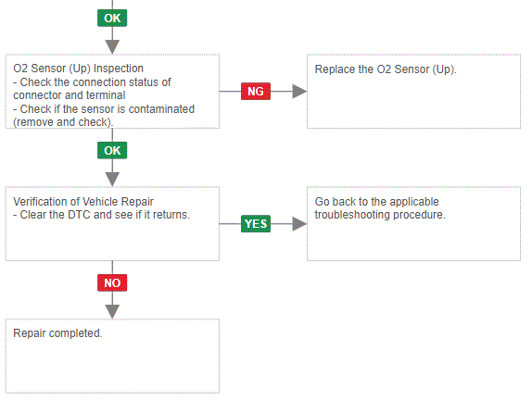Click the 'Replace the O2 Sensor (Up).' text

[386, 69]
